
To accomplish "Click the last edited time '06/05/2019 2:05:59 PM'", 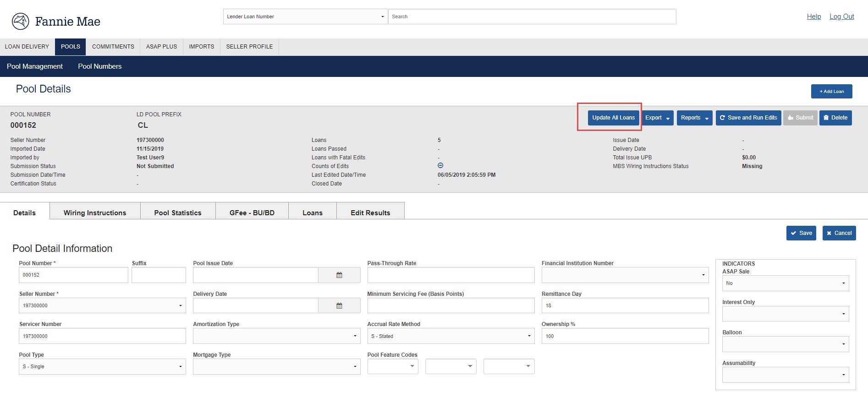I will 467,175.
